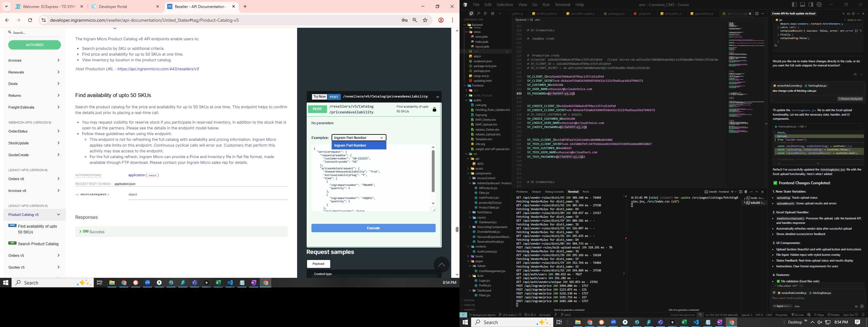868x327 pixels.
Task: Expand the 200 Success response
Action: point(181,232)
